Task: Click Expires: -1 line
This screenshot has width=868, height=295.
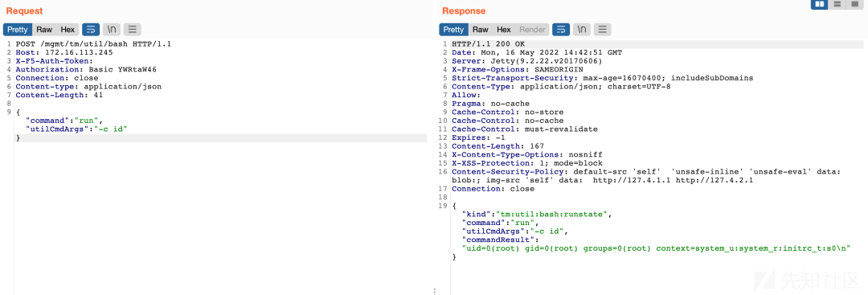Action: pyautogui.click(x=478, y=137)
